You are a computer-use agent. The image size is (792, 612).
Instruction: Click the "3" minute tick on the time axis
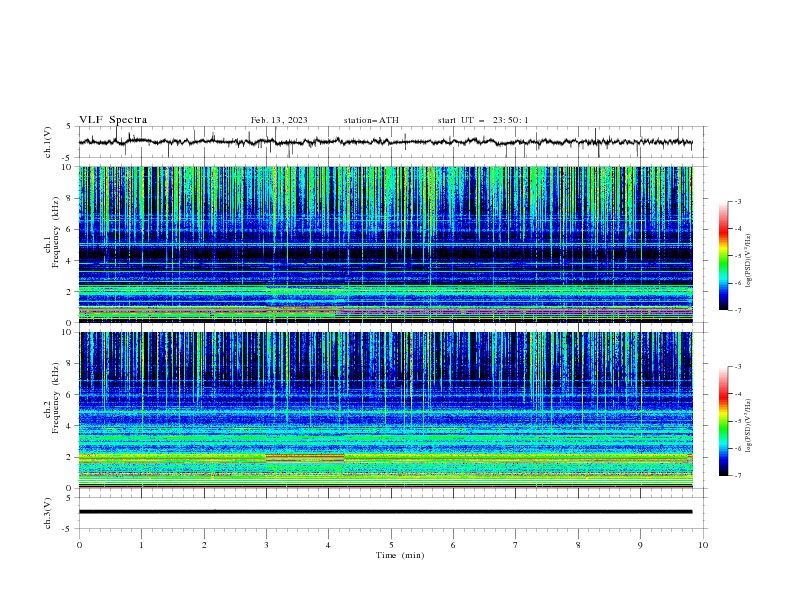[266, 545]
